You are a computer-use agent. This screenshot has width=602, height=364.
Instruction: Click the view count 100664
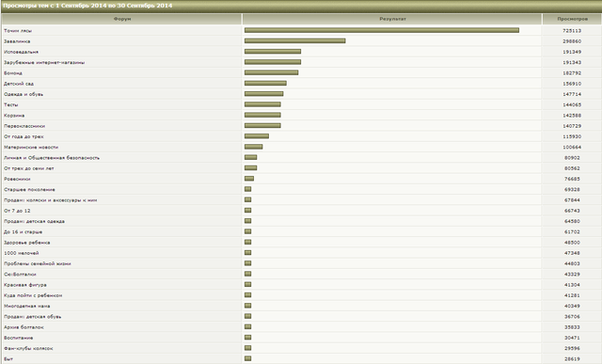tap(572, 147)
